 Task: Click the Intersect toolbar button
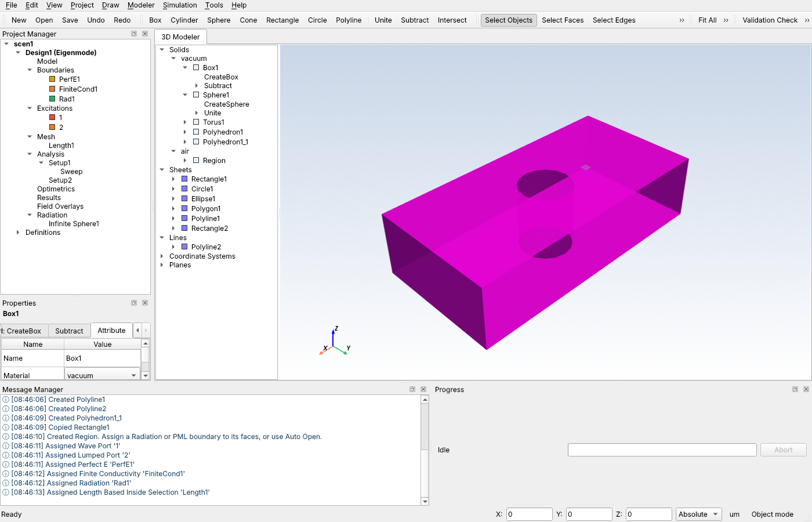click(452, 20)
